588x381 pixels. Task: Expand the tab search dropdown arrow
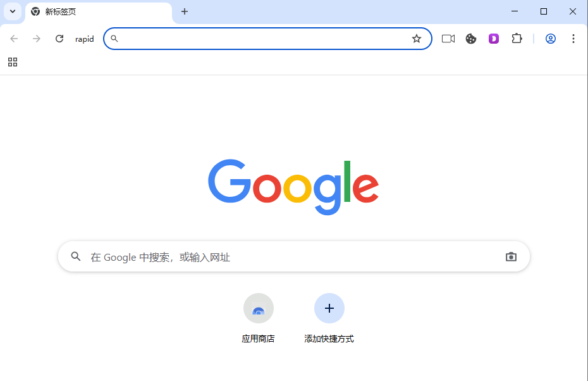(x=13, y=11)
